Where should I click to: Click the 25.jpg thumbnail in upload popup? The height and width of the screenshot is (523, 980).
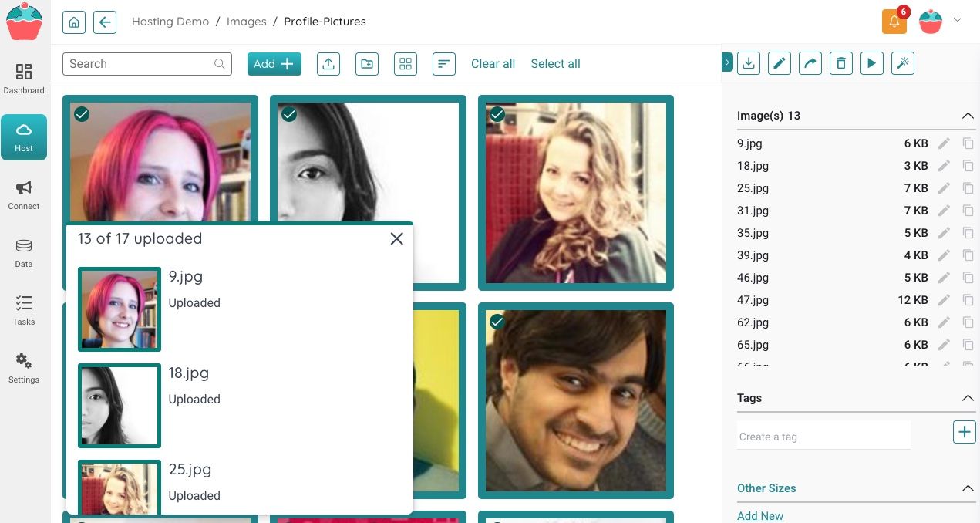pyautogui.click(x=120, y=488)
